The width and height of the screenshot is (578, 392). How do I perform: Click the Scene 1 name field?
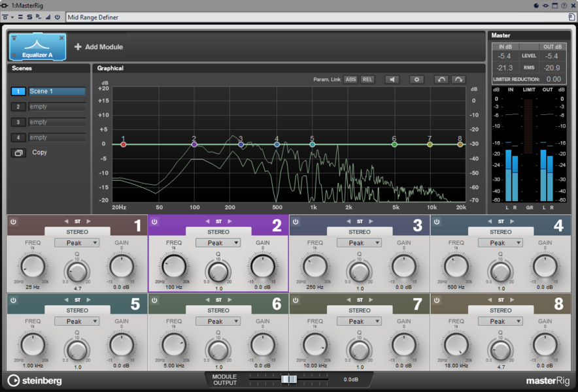point(57,91)
